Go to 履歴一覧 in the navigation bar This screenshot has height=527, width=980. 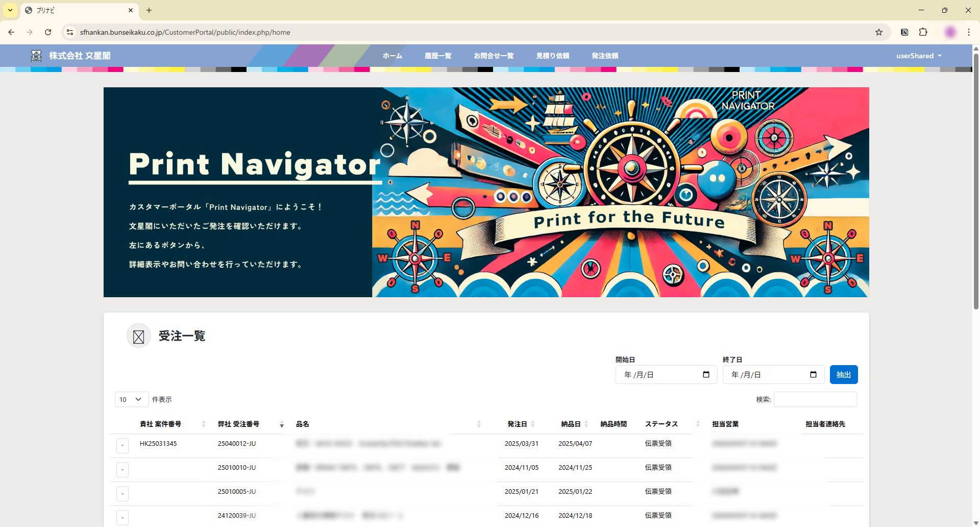[x=437, y=56]
